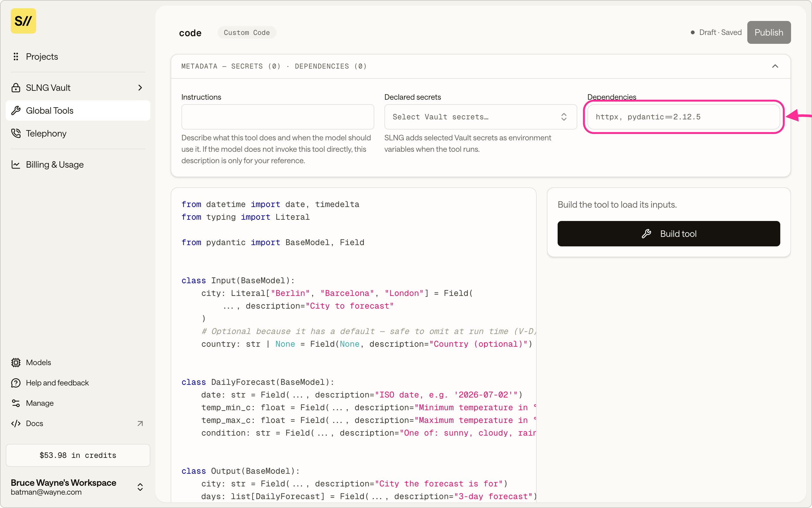Click the Billing & Usage chart icon
The height and width of the screenshot is (508, 812).
16,164
